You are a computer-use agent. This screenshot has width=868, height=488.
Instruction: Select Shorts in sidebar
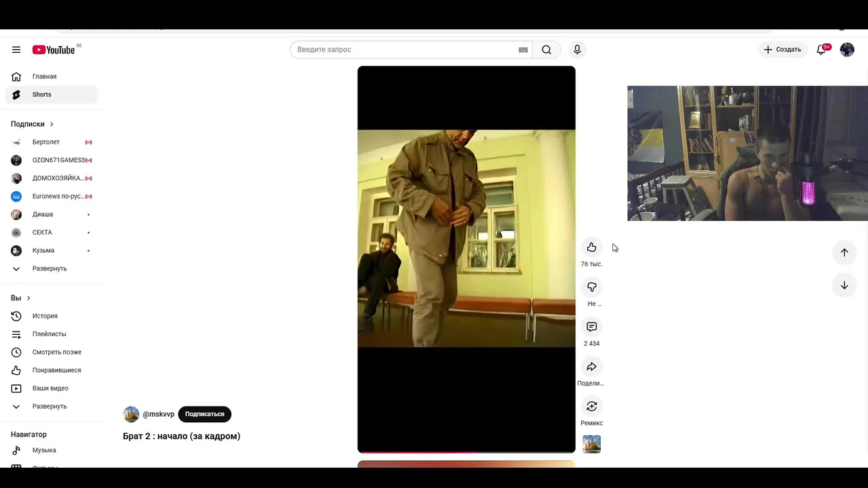(52, 94)
